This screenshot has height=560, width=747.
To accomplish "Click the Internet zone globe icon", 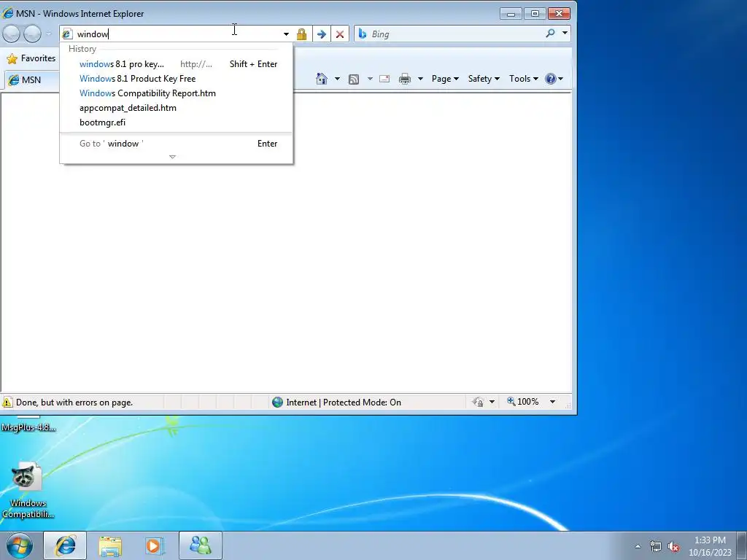I will [x=277, y=402].
